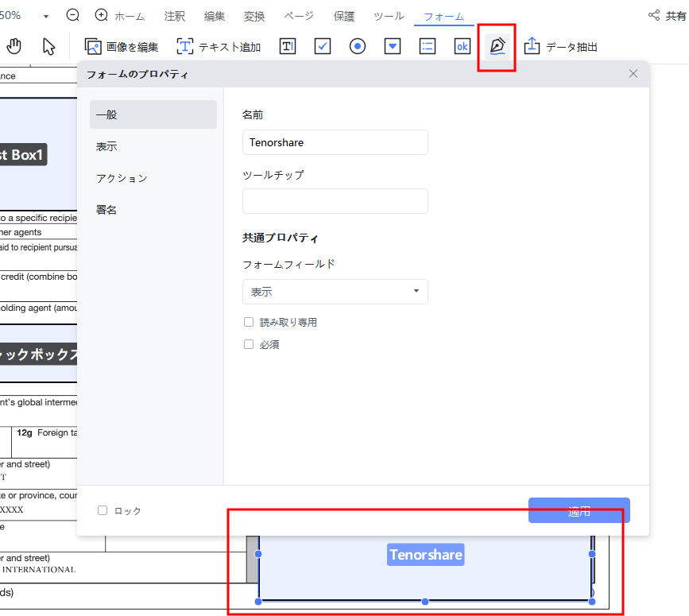Screen dimensions: 689x616
Task: Add a dropdown combo box field
Action: [393, 46]
